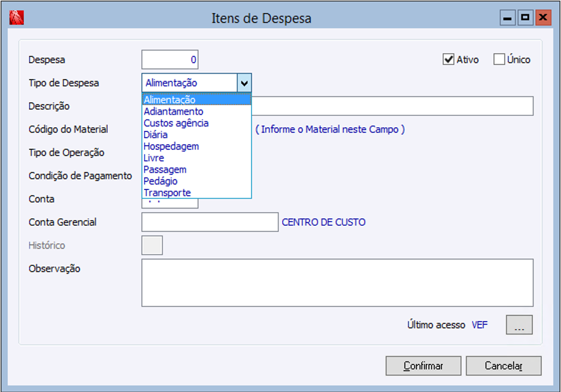
Task: Close the Itens de Despesa window
Action: 543,18
